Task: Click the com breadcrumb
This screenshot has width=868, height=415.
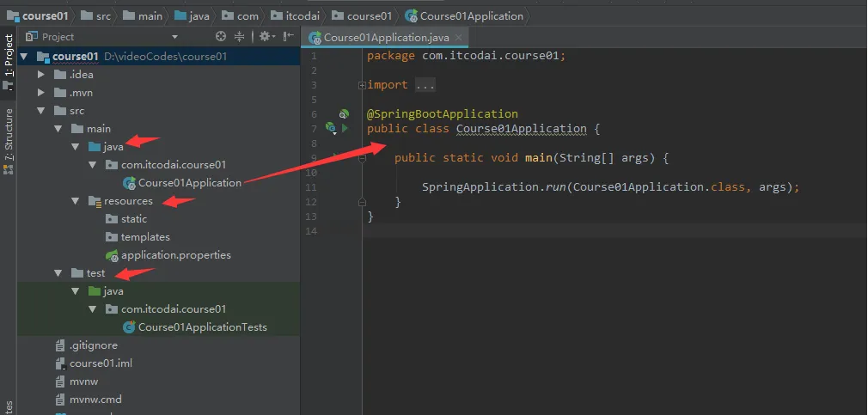Action: pos(241,16)
